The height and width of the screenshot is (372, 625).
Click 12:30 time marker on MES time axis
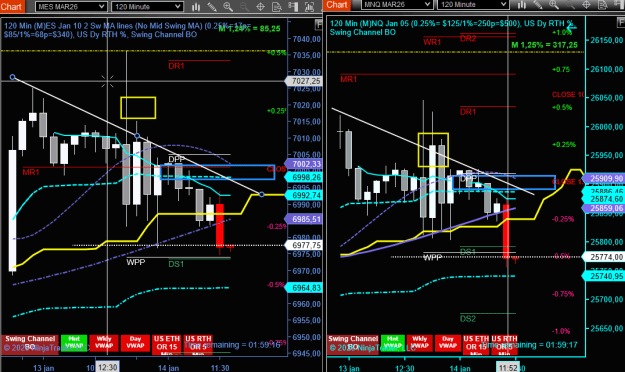tap(108, 367)
